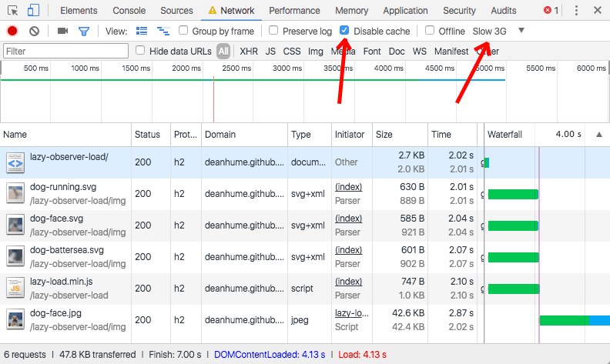Click JS file icon for lazy-load.min.js
Viewport: 610px width, 364px height.
tap(15, 288)
